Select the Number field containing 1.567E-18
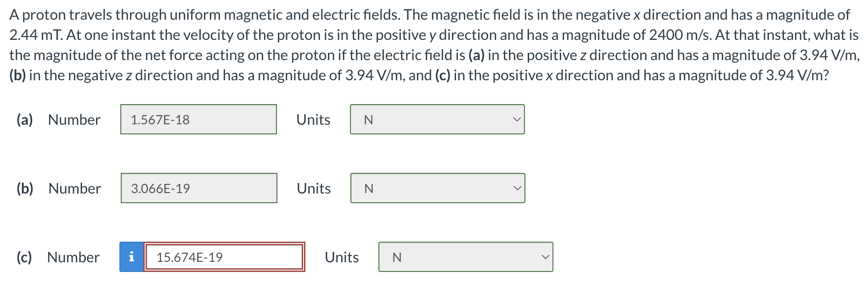 coord(198,119)
